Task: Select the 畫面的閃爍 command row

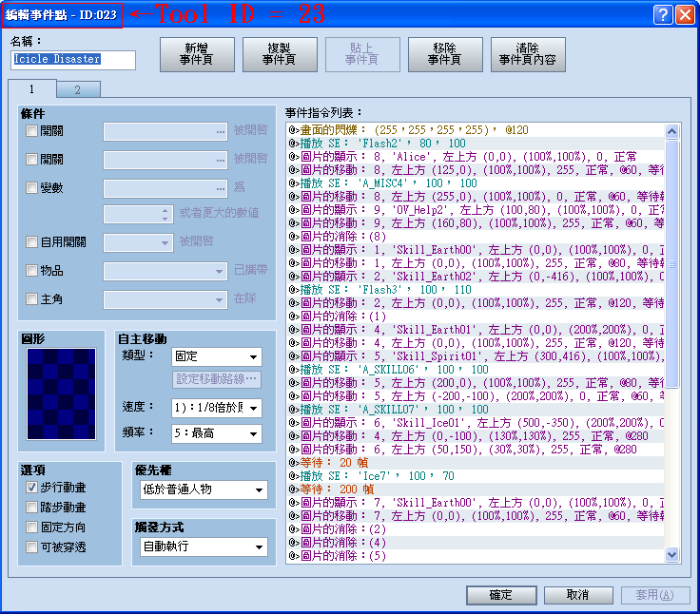Action: 475,130
